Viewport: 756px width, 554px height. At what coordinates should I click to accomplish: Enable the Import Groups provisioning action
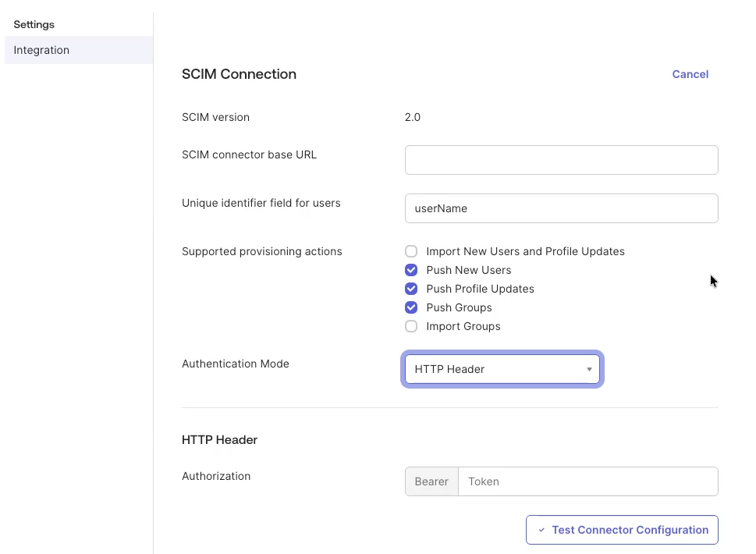[x=411, y=326]
